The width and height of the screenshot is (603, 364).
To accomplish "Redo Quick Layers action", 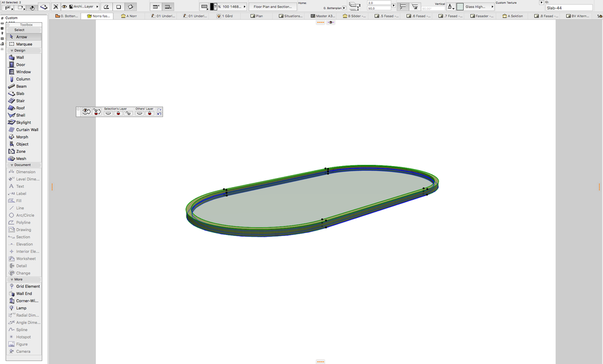I will click(x=159, y=110).
